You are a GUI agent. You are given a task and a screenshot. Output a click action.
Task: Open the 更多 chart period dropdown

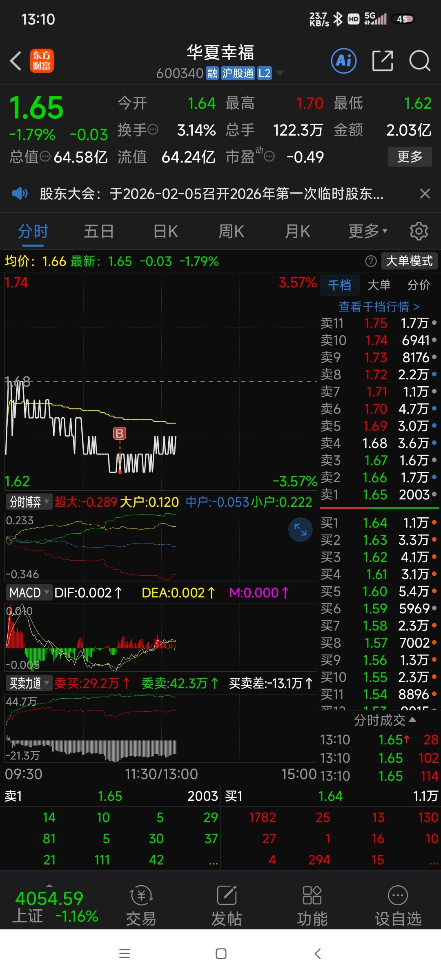[368, 231]
